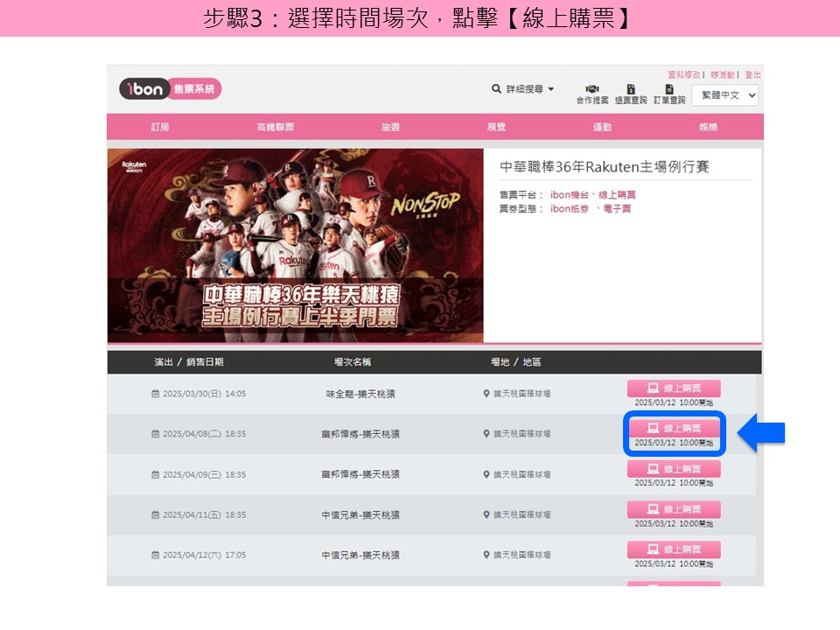Click the magnifier search icon

coord(496,89)
